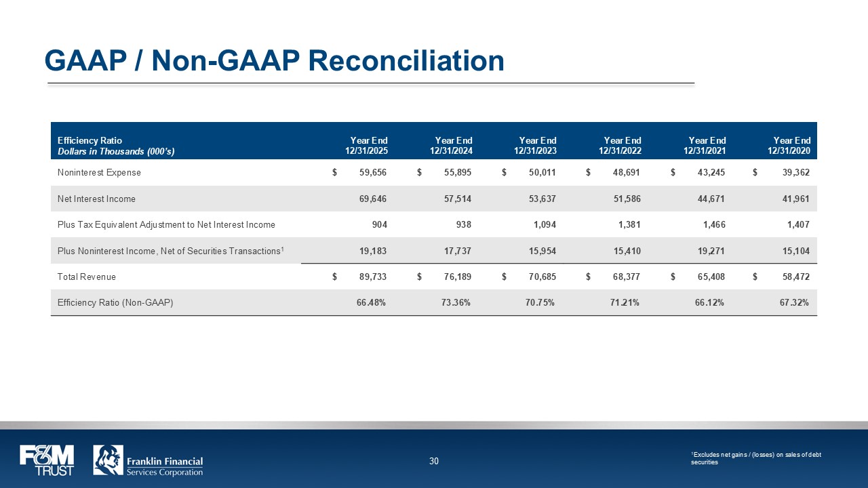
Task: Select the 66.48% efficiency ratio value
Action: [371, 303]
